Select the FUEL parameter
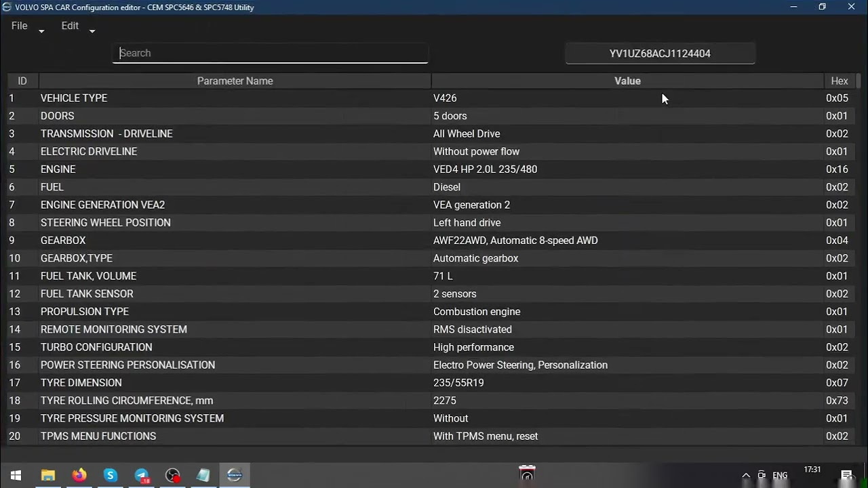 (x=52, y=187)
